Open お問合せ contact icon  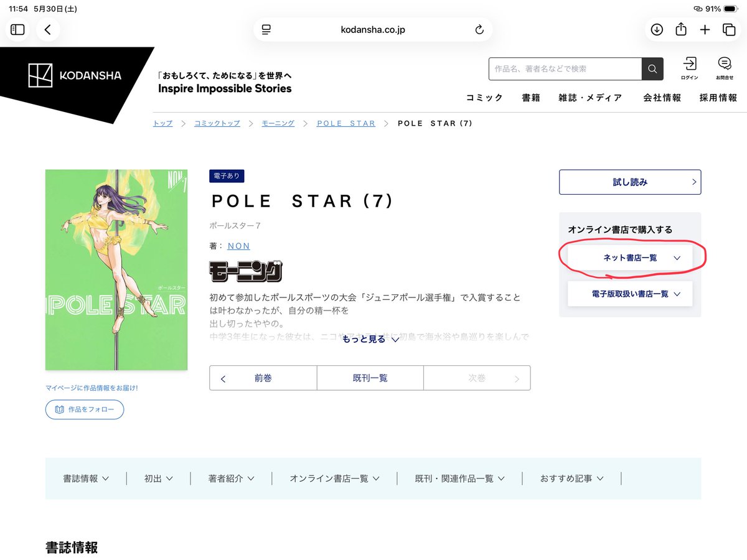pyautogui.click(x=725, y=68)
